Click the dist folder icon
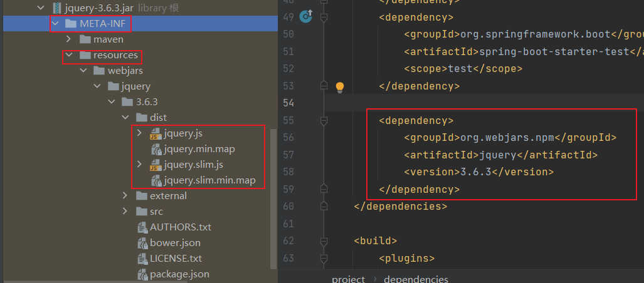The image size is (644, 283). coord(141,118)
